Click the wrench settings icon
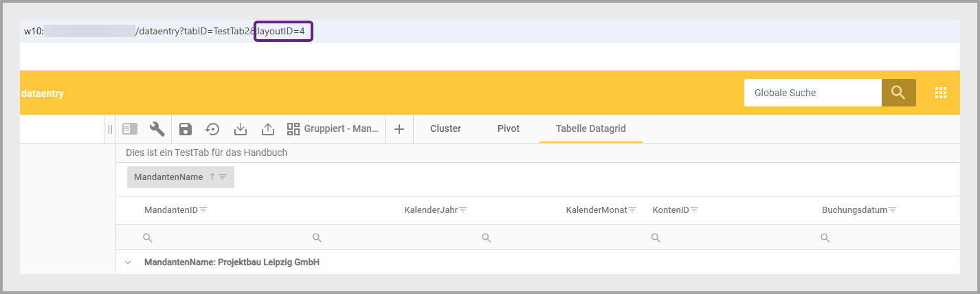 (157, 129)
